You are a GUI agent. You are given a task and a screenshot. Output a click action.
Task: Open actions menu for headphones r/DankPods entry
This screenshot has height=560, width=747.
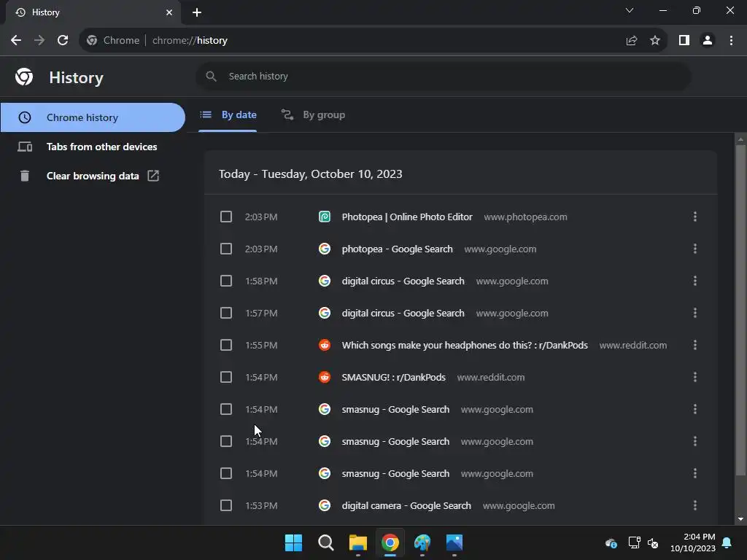(x=695, y=345)
